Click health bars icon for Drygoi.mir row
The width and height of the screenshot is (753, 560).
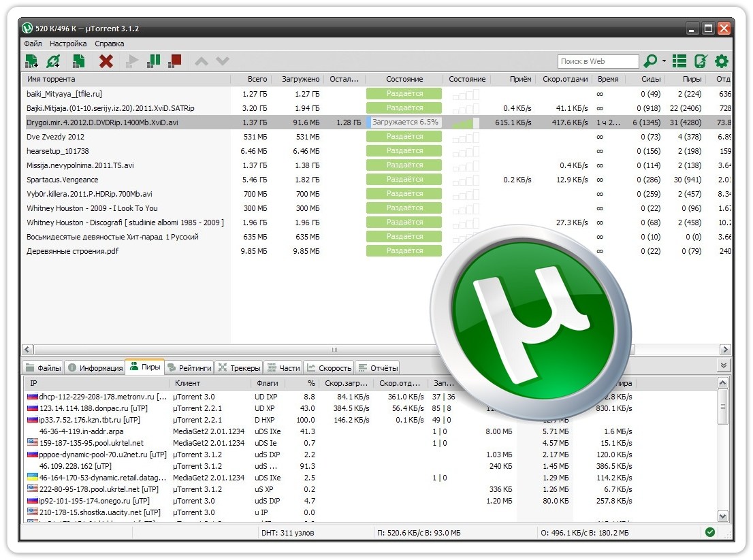coord(466,122)
